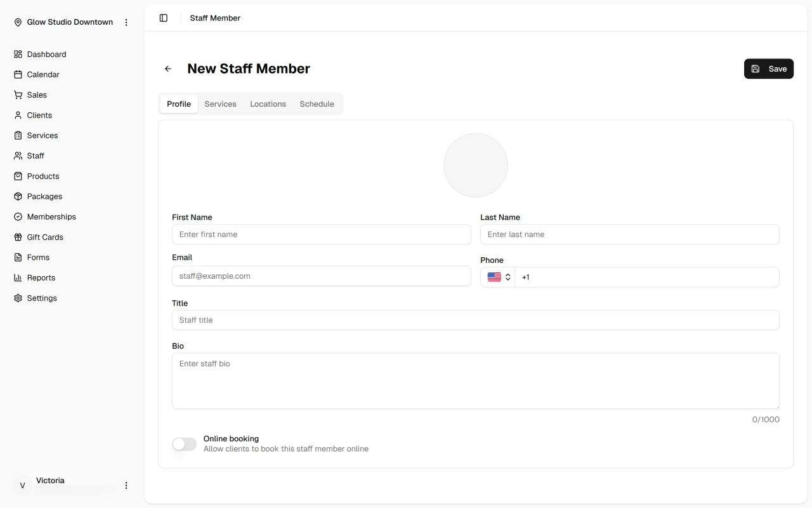812x508 pixels.
Task: Click the V avatar for Victoria
Action: (22, 486)
